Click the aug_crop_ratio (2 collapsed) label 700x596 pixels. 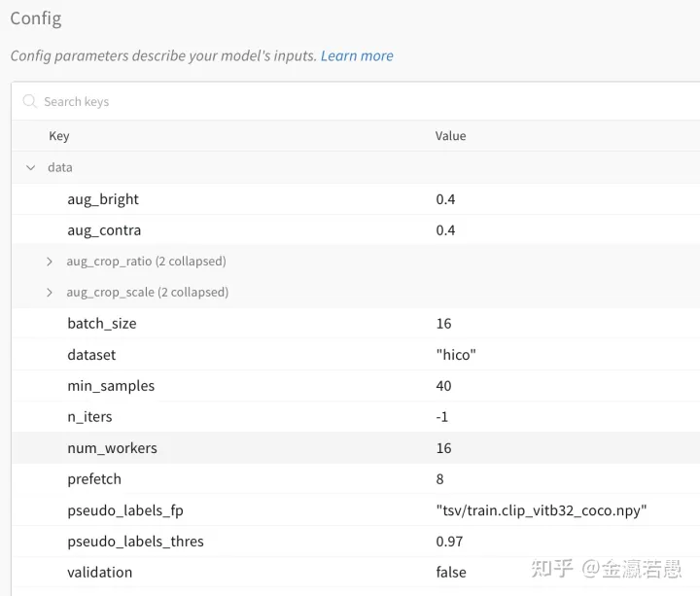146,262
